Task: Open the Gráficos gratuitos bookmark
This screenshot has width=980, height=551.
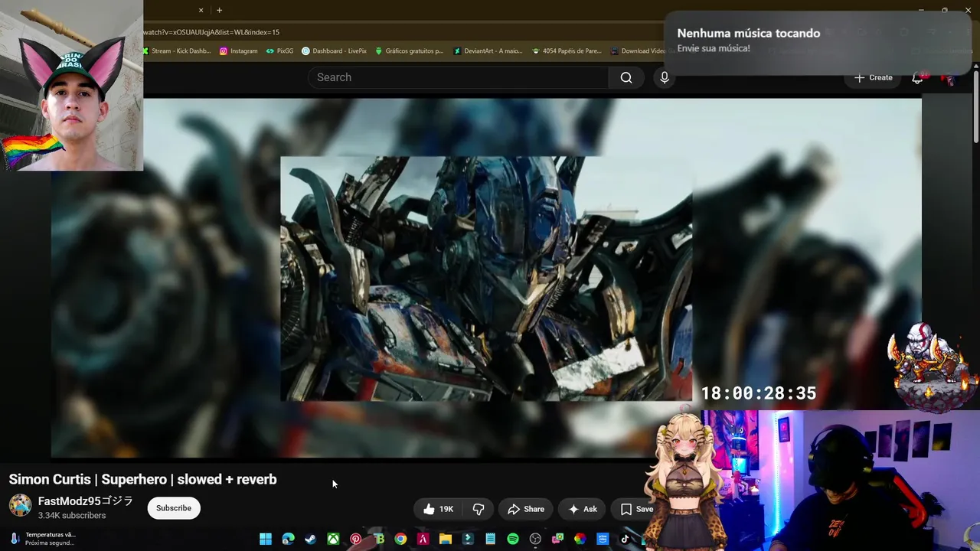Action: tap(409, 51)
